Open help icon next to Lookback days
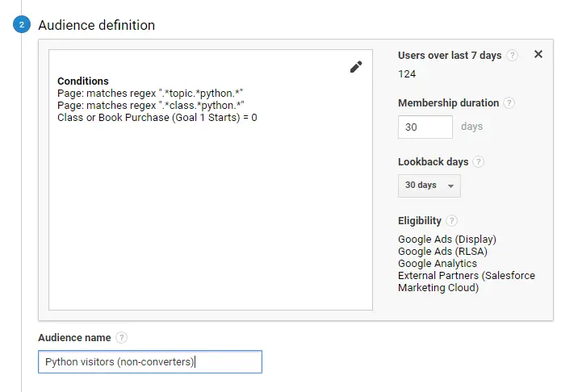 479,162
